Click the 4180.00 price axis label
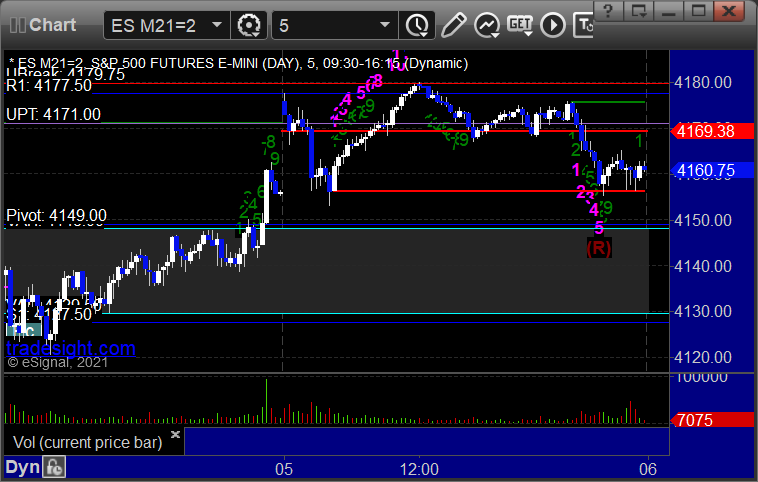Viewport: 758px width, 482px height. point(703,83)
